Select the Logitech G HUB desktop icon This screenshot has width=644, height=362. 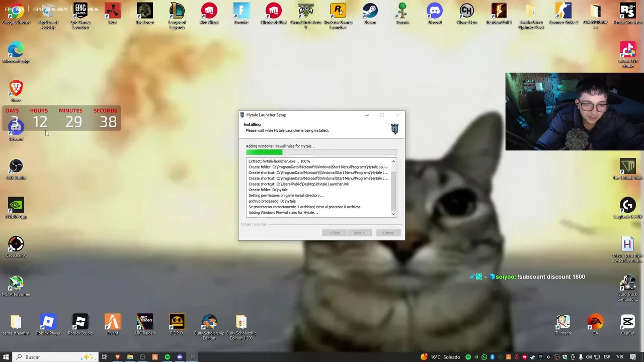[x=627, y=208]
